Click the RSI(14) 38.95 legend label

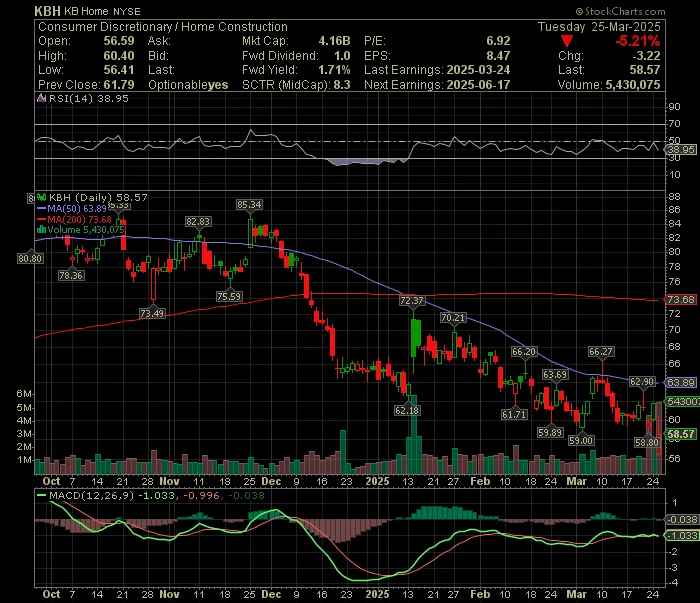pos(88,98)
